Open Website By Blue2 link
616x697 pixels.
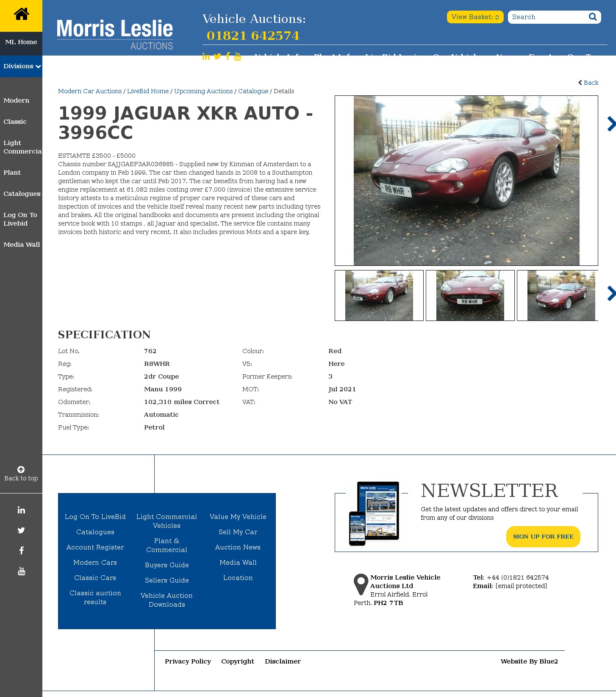(529, 661)
